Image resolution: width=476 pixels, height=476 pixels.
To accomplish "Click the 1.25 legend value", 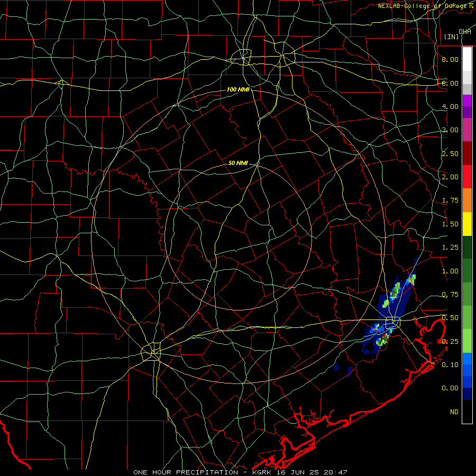I will 450,248.
